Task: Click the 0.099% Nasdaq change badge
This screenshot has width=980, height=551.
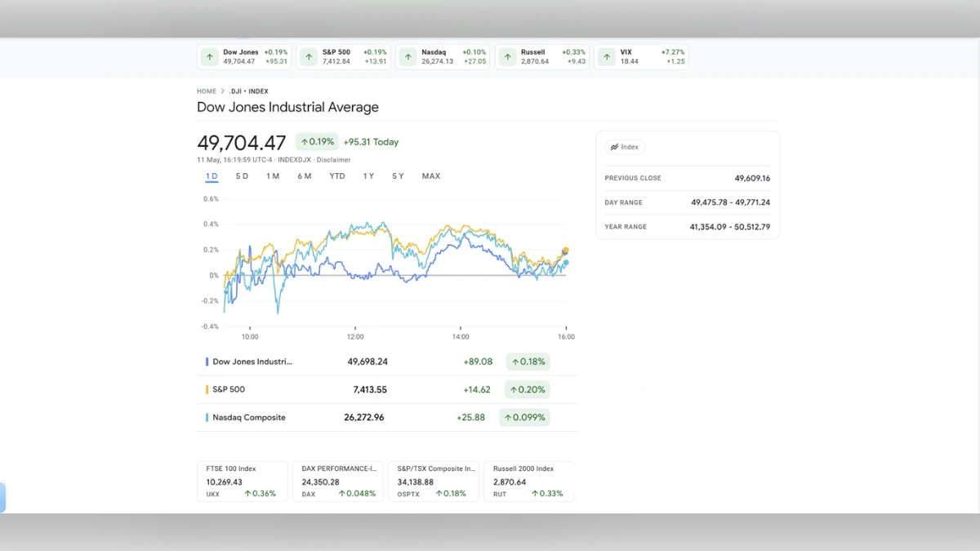Action: coord(525,417)
